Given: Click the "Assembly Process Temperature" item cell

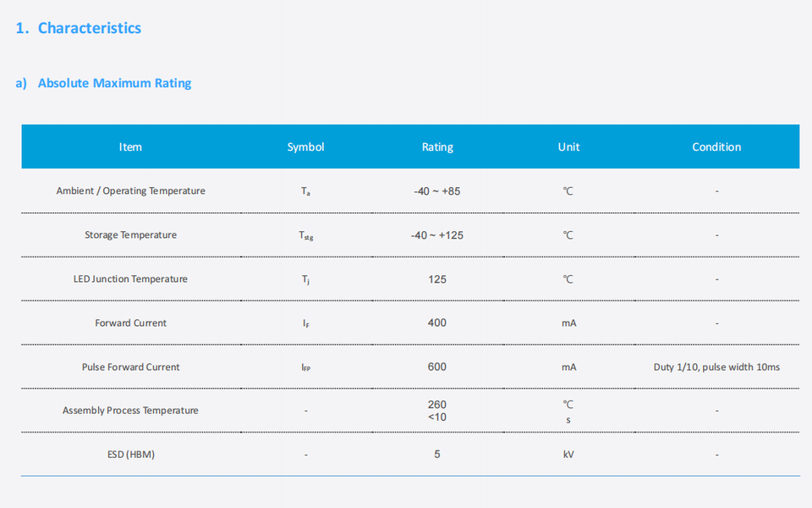Looking at the screenshot, I should (x=131, y=411).
